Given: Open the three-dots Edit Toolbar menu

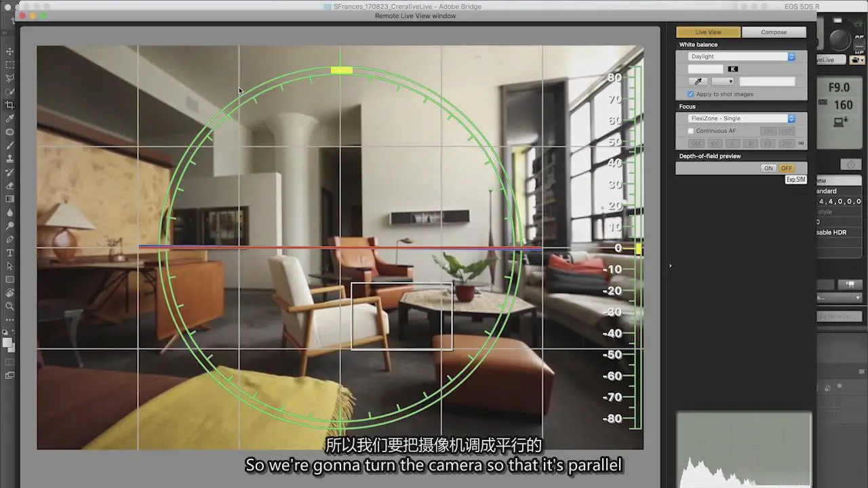Looking at the screenshot, I should [9, 319].
